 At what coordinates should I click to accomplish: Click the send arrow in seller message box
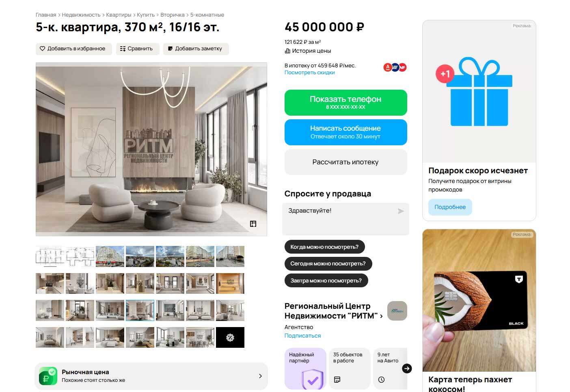click(x=401, y=211)
